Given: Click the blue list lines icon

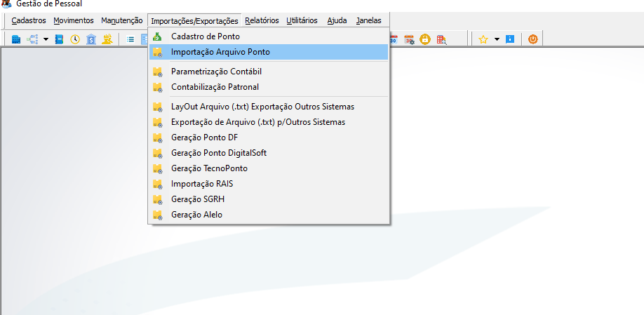Looking at the screenshot, I should [130, 39].
